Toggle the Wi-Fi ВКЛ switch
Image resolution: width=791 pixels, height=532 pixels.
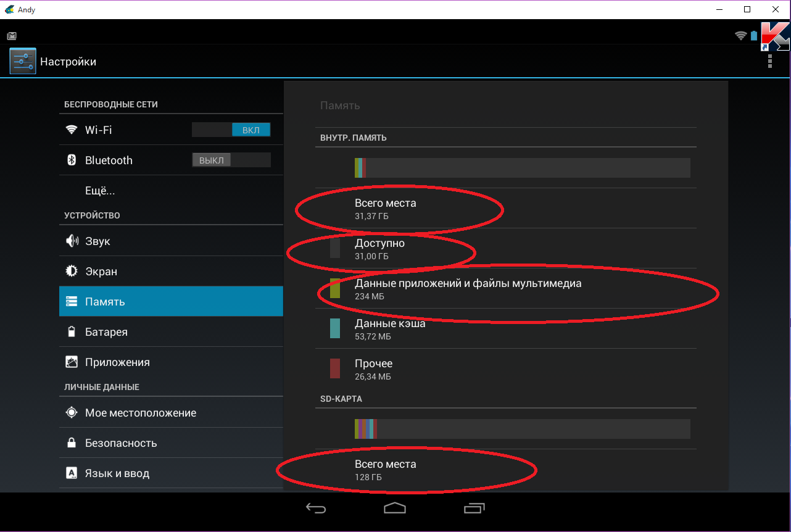tap(231, 130)
